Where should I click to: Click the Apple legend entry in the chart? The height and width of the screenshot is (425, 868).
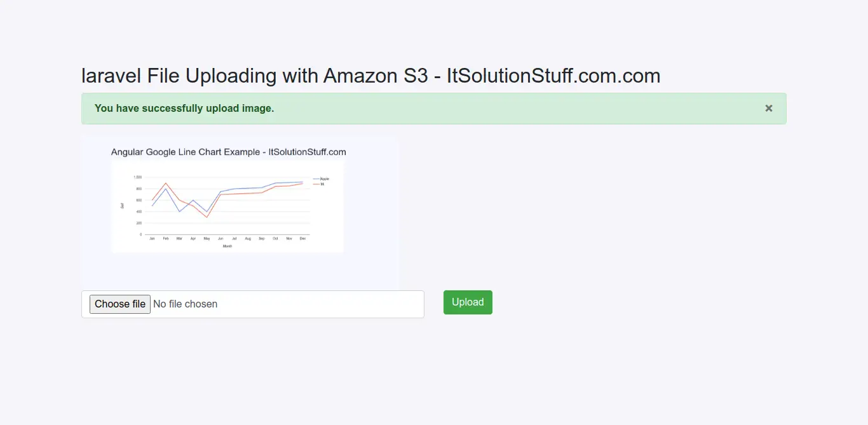[x=324, y=179]
